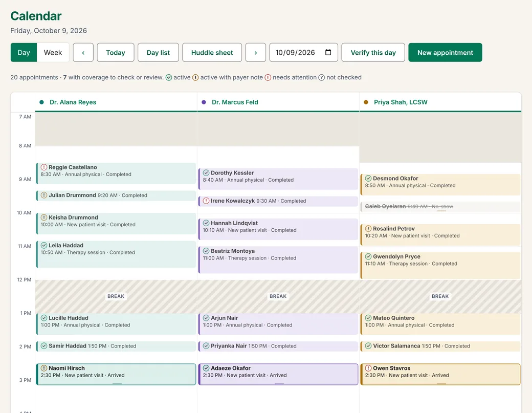Open the calendar picker icon in date field
Viewport: 532px width, 413px height.
click(x=328, y=52)
